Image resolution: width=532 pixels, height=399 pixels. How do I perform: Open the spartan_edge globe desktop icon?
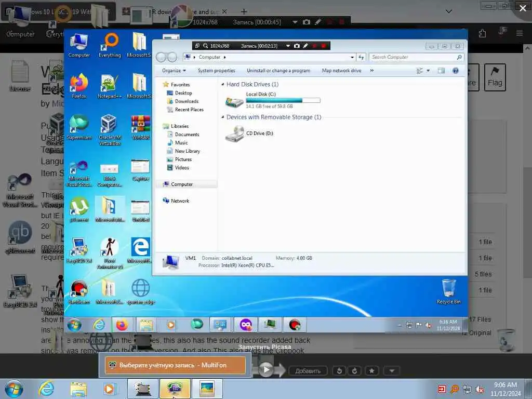coord(140,292)
